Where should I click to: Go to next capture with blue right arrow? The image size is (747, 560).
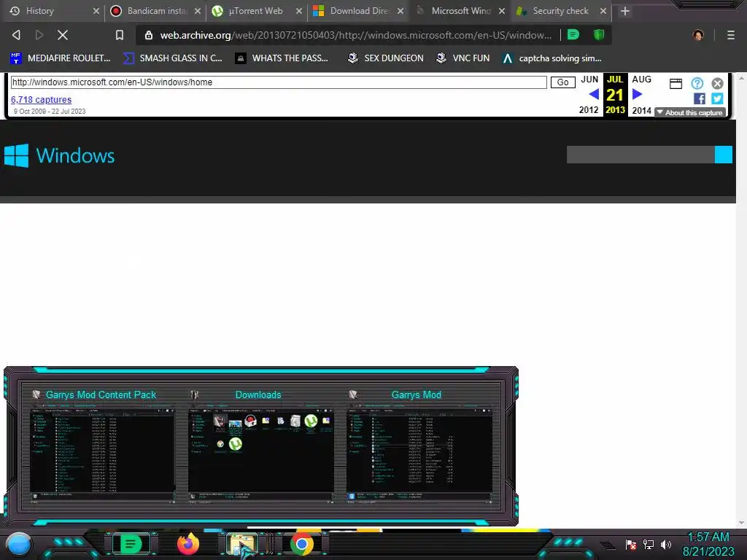click(637, 94)
